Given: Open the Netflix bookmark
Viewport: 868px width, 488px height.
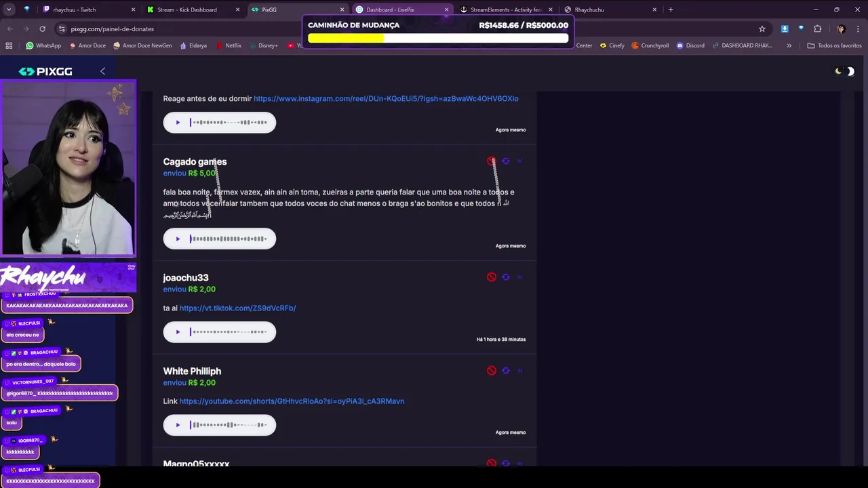Looking at the screenshot, I should coord(229,45).
